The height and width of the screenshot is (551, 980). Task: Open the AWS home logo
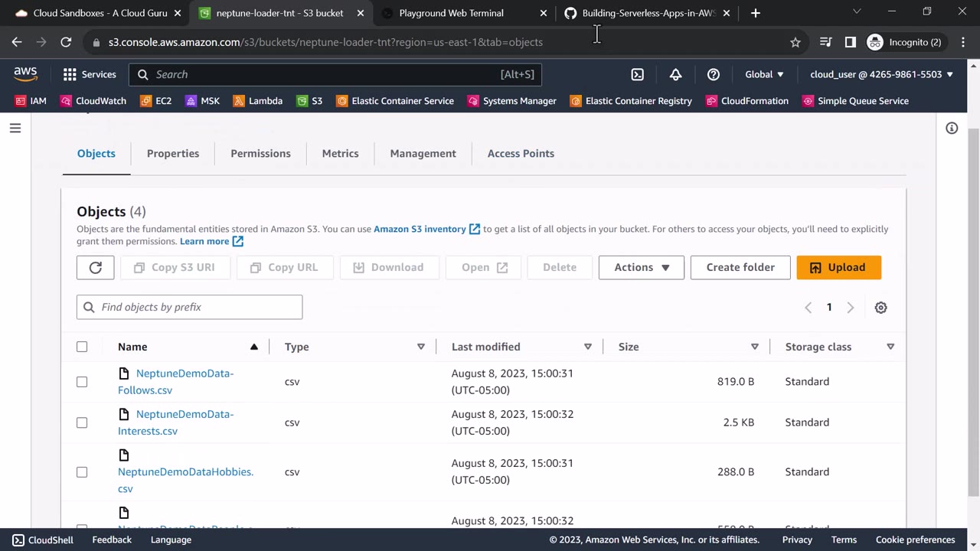coord(25,74)
